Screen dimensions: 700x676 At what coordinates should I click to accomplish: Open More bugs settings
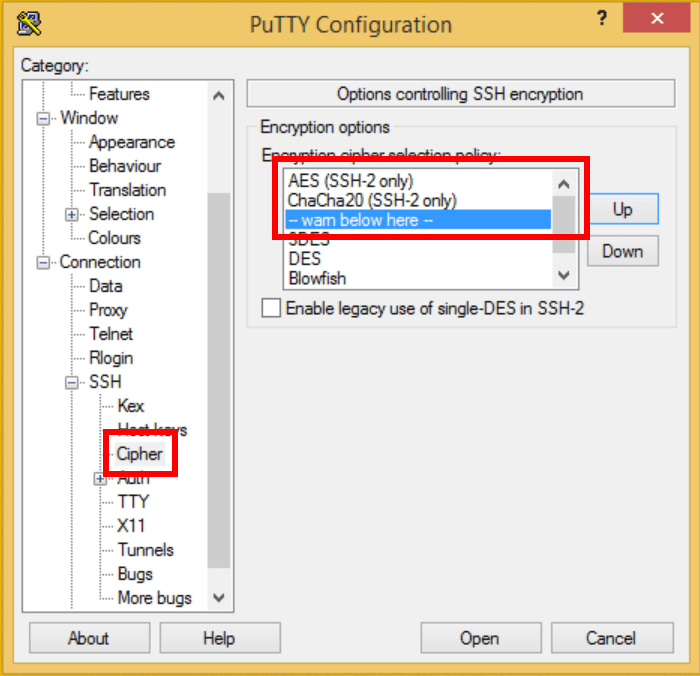[x=154, y=598]
